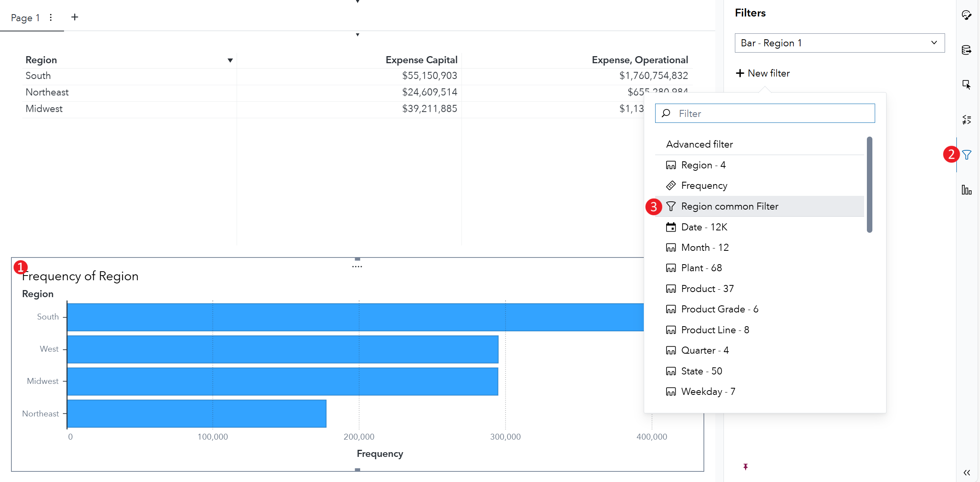The image size is (980, 482).
Task: Select the Page 1 tab
Action: coord(25,18)
